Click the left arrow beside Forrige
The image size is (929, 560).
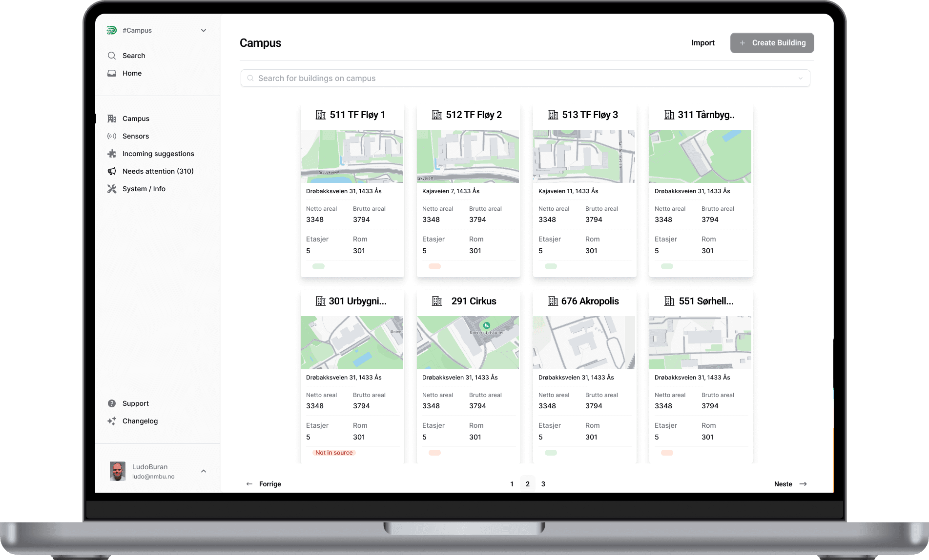point(249,484)
